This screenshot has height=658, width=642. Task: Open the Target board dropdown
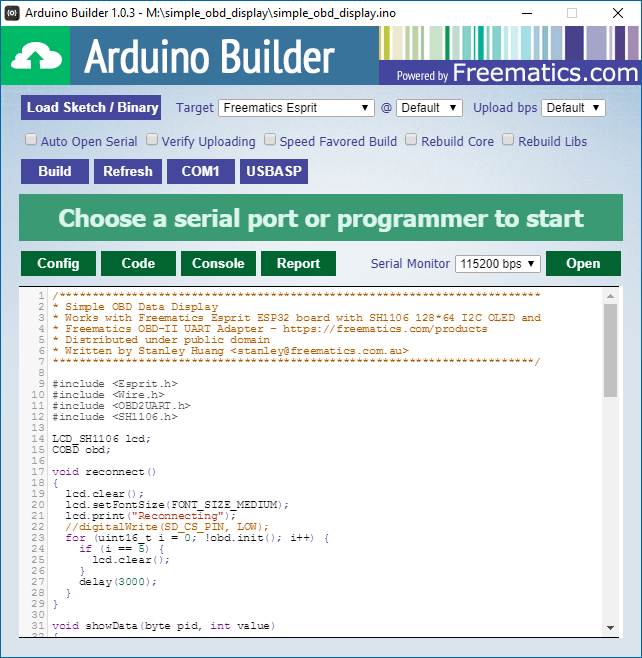pyautogui.click(x=296, y=108)
